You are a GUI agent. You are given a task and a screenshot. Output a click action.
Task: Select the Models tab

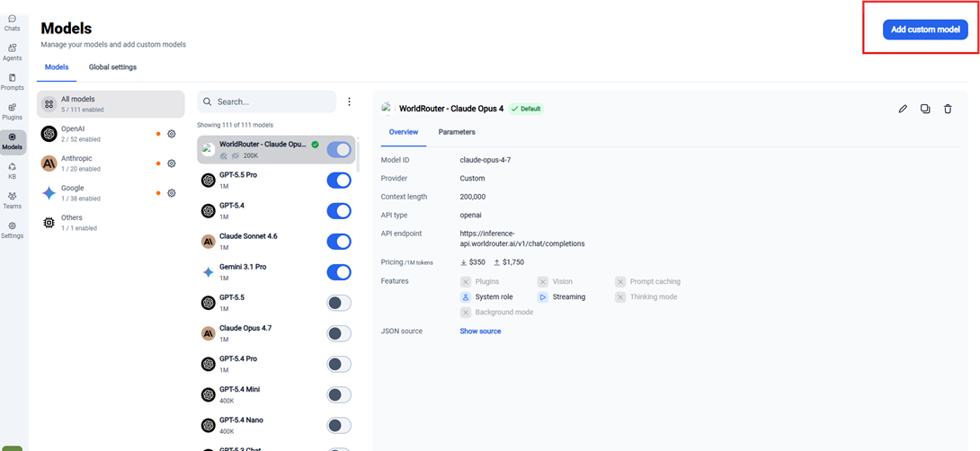(x=57, y=66)
